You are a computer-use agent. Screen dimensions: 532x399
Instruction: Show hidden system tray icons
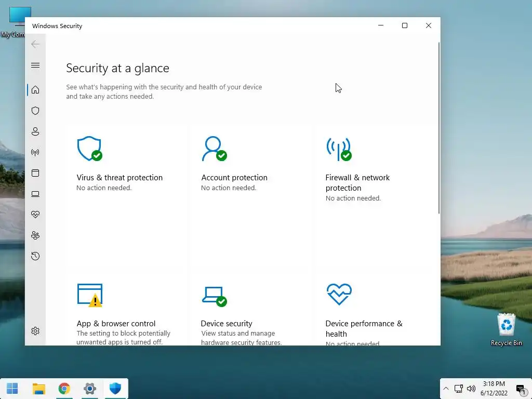446,389
